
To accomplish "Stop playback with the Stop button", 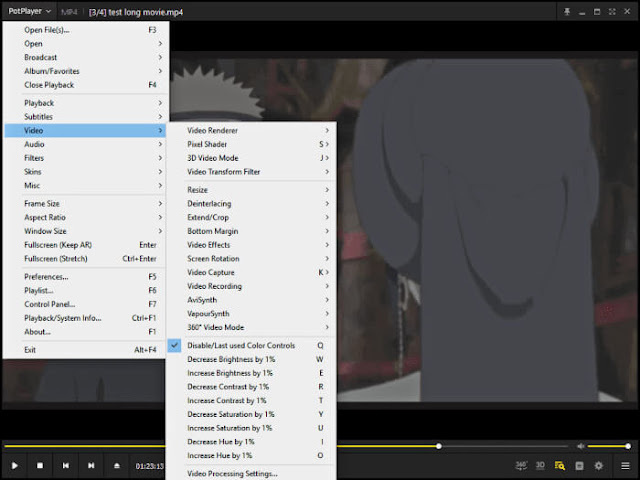I will pos(40,465).
